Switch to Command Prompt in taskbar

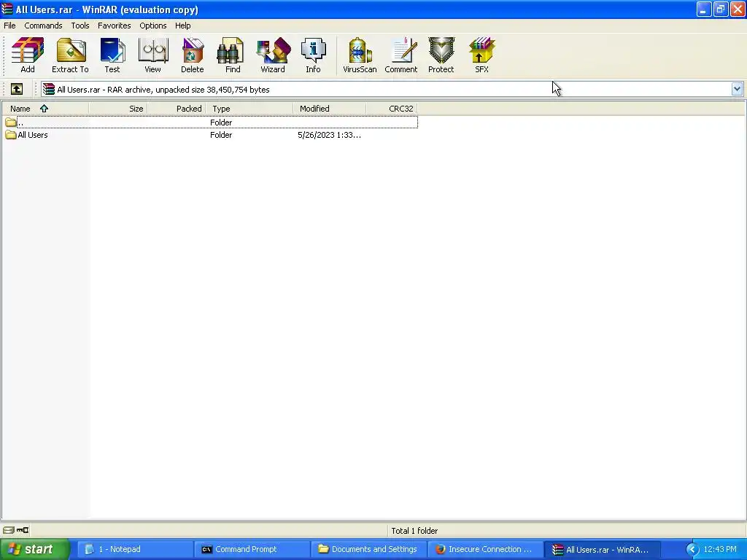(x=252, y=549)
